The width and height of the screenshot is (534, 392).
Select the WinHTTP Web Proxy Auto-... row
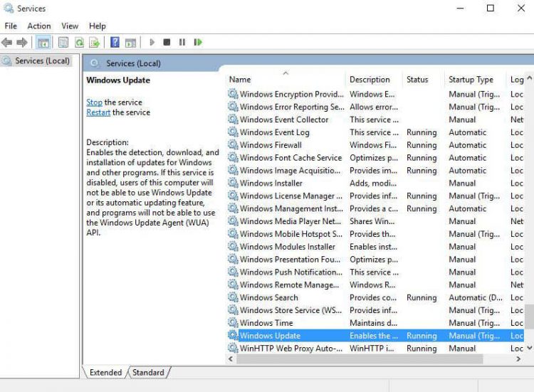point(376,349)
